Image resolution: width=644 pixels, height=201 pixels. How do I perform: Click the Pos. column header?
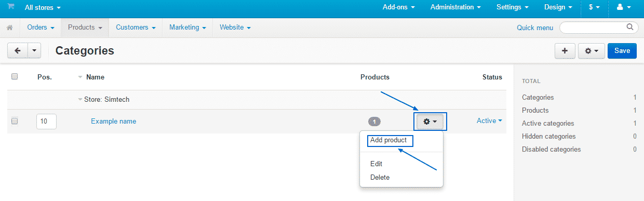coord(45,77)
